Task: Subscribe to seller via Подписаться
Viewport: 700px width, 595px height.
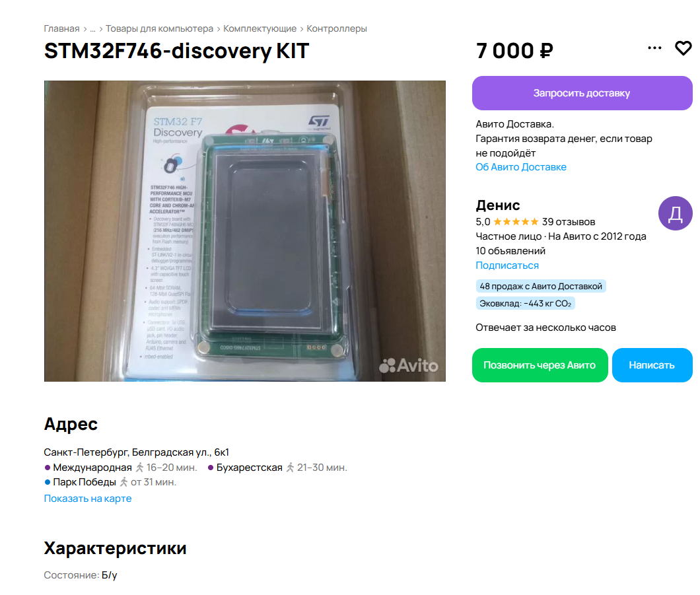Action: click(507, 265)
